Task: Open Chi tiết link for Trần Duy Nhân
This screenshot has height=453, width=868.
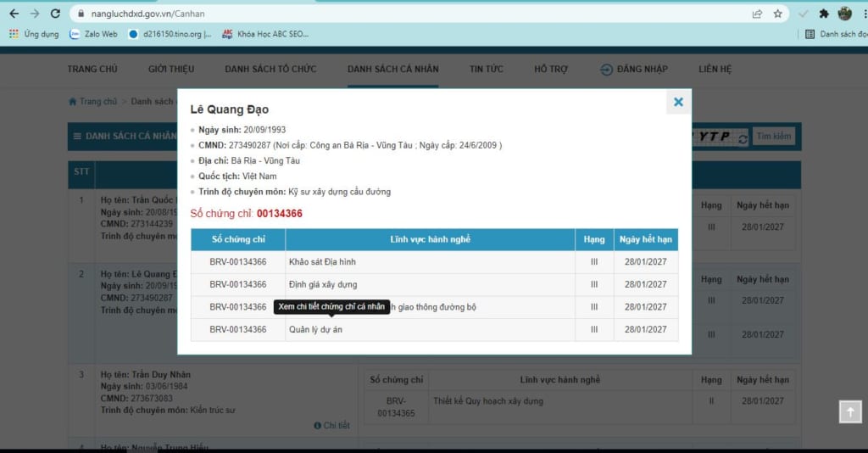Action: click(x=332, y=425)
